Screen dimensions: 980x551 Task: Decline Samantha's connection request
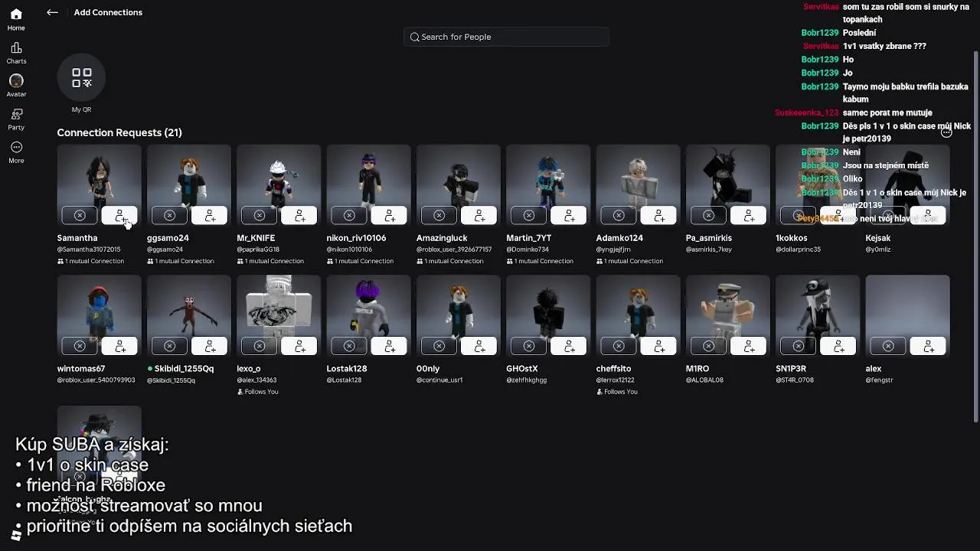pyautogui.click(x=80, y=216)
